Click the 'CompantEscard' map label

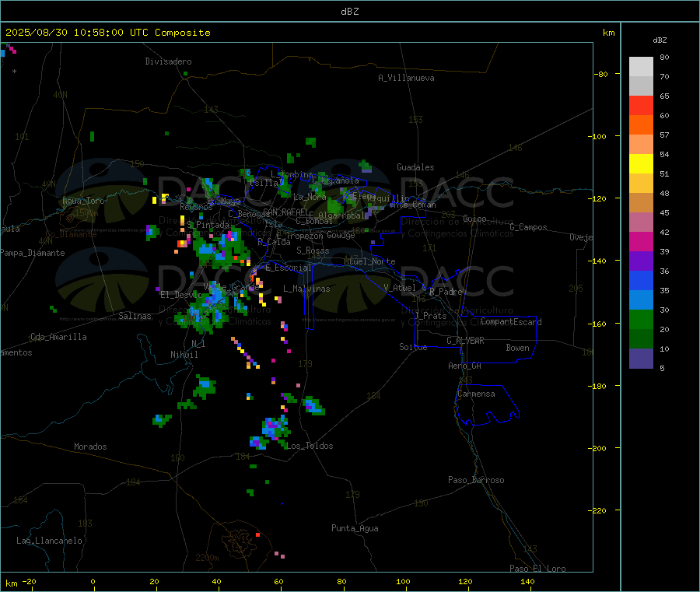511,322
